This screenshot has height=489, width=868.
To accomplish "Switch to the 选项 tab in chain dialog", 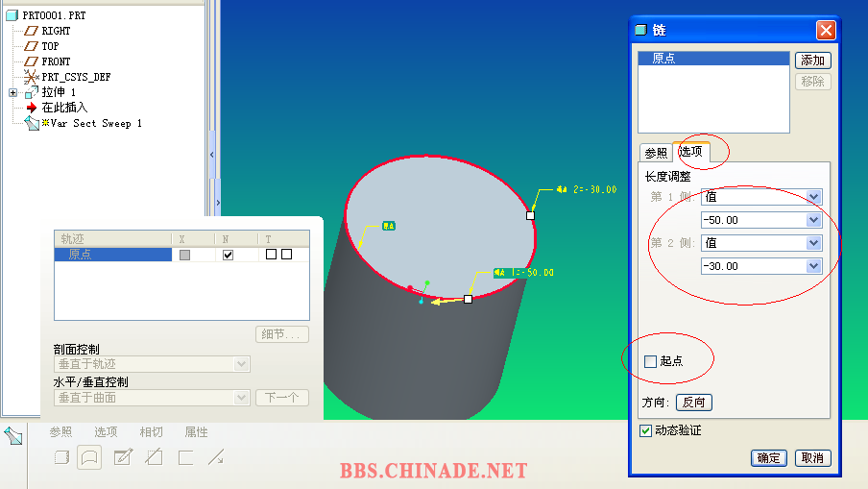I will tap(691, 151).
